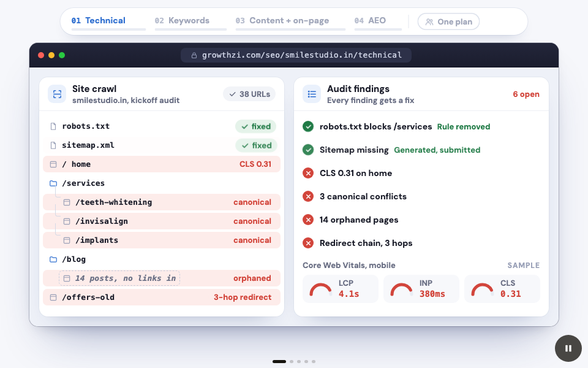
Task: Click the /blog folder icon
Action: pos(53,259)
